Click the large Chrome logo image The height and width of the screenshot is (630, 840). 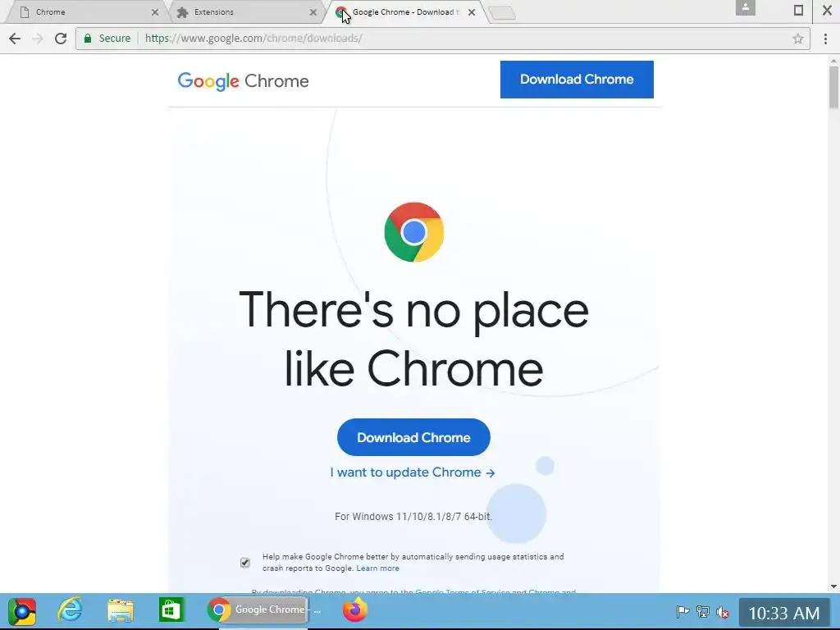pyautogui.click(x=413, y=232)
